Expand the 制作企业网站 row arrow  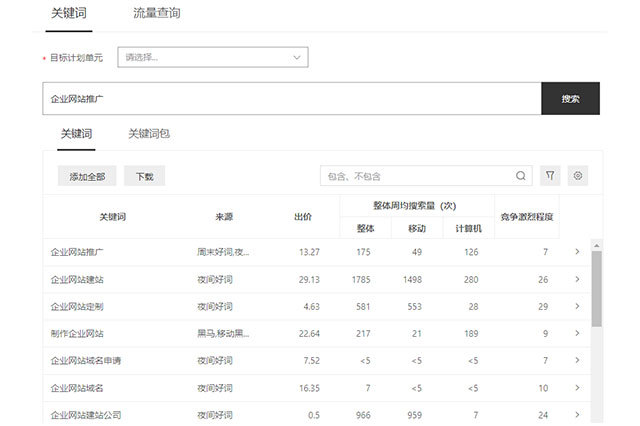[577, 333]
